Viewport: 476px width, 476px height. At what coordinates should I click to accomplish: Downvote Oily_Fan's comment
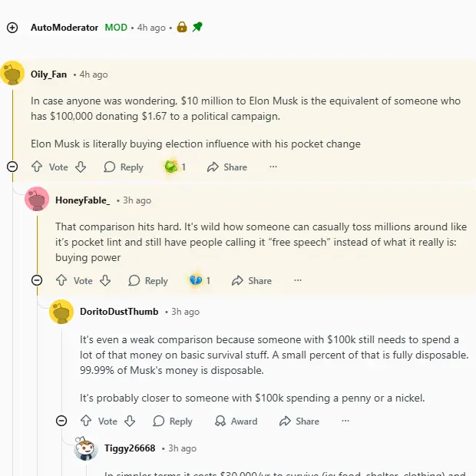[x=81, y=167]
